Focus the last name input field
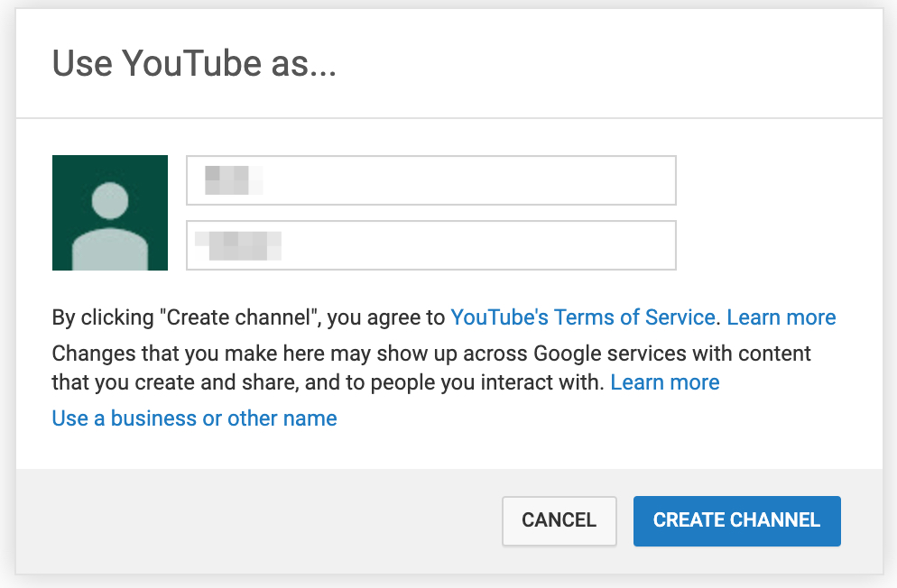Viewport: 897px width, 588px height. pos(431,245)
